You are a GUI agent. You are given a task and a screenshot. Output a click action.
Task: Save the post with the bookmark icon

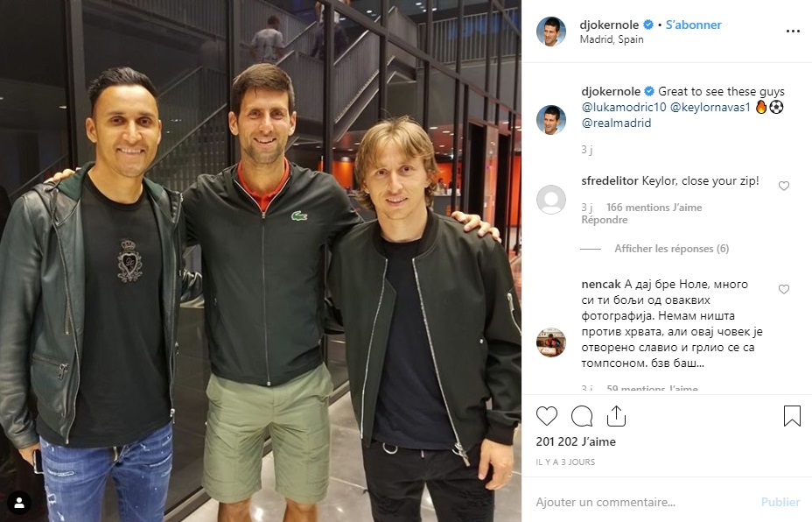[792, 416]
